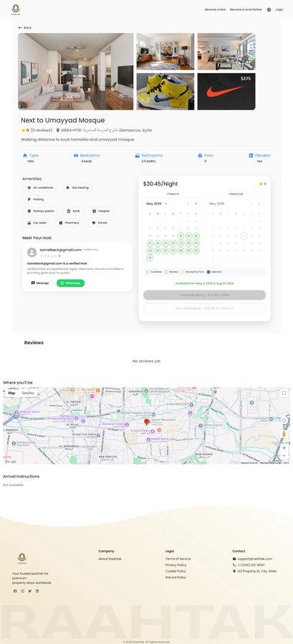The image size is (293, 644).
Task: Open Become a Host in header
Action: [x=215, y=9]
